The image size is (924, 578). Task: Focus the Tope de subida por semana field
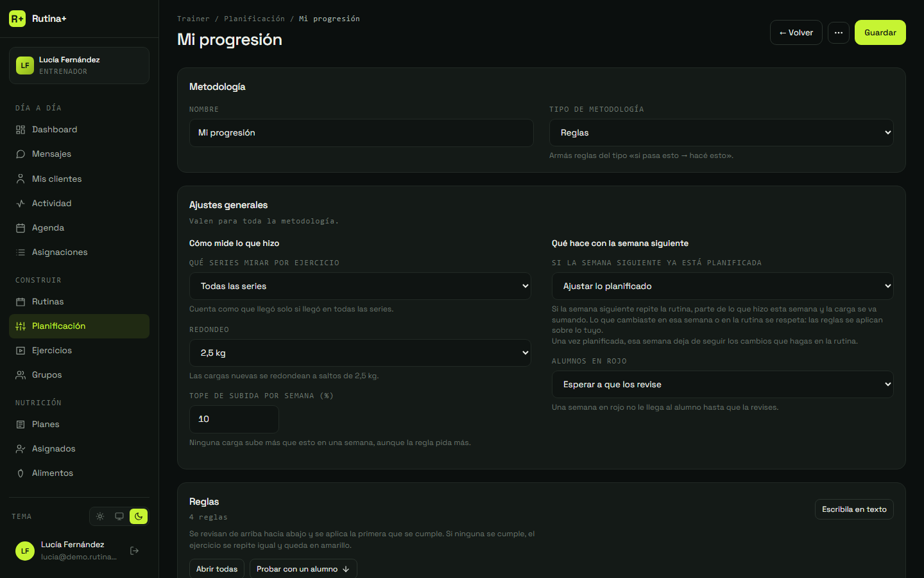(234, 419)
